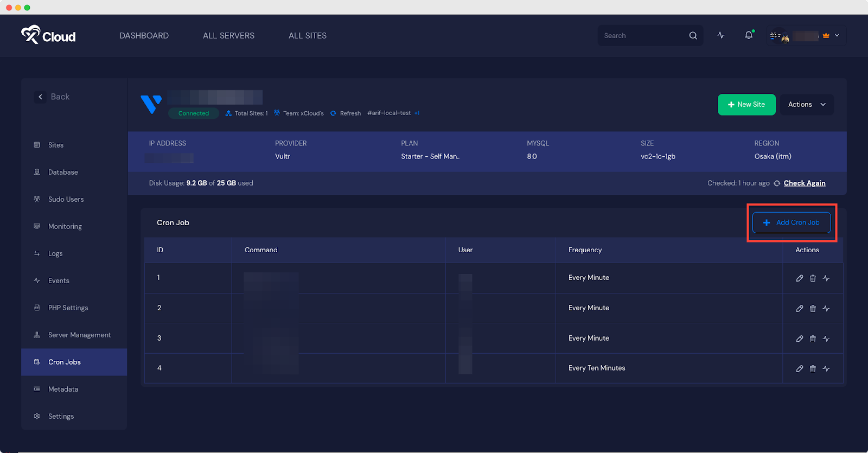The height and width of the screenshot is (453, 868).
Task: Open the Database sidebar section
Action: tap(63, 173)
